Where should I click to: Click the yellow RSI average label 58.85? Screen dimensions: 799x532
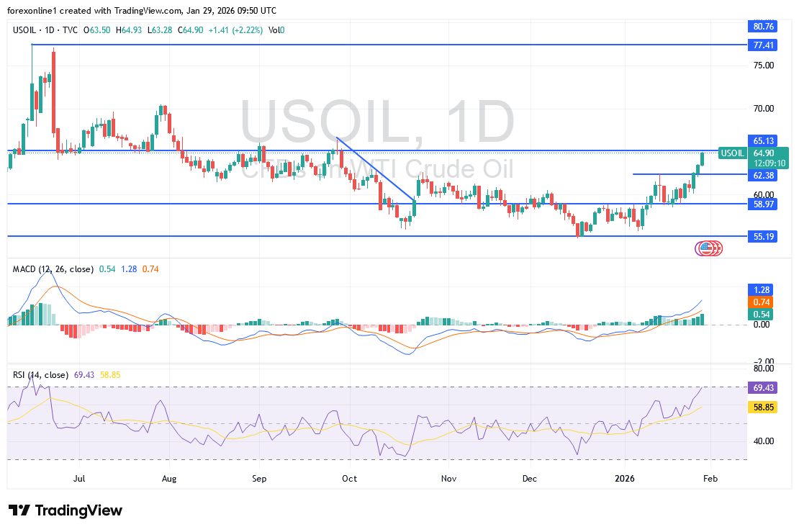pos(763,407)
